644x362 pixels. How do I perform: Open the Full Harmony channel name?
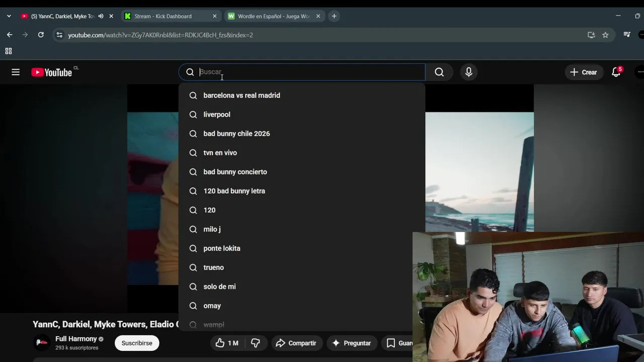pyautogui.click(x=76, y=339)
